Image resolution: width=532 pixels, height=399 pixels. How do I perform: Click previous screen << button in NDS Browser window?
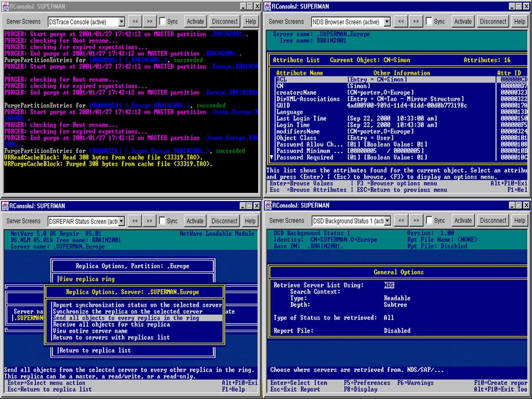coord(401,22)
